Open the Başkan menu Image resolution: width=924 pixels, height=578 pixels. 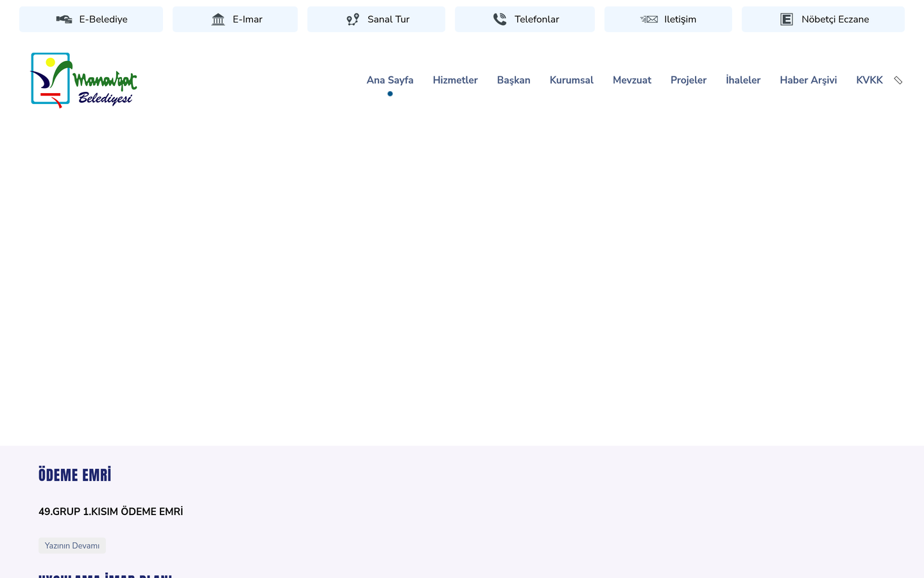tap(513, 80)
